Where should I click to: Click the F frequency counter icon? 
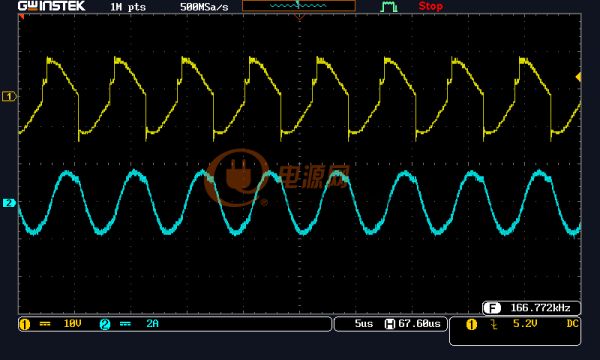point(492,308)
